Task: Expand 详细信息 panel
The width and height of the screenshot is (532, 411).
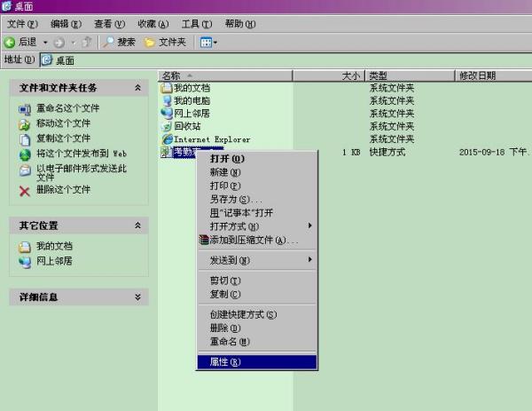Action: [x=137, y=297]
